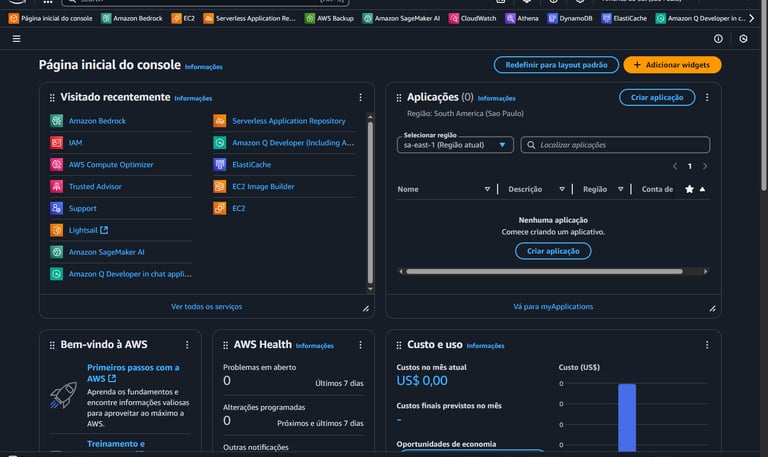Click the drag handle of the Aplicações widget
This screenshot has height=457, width=768.
click(399, 98)
